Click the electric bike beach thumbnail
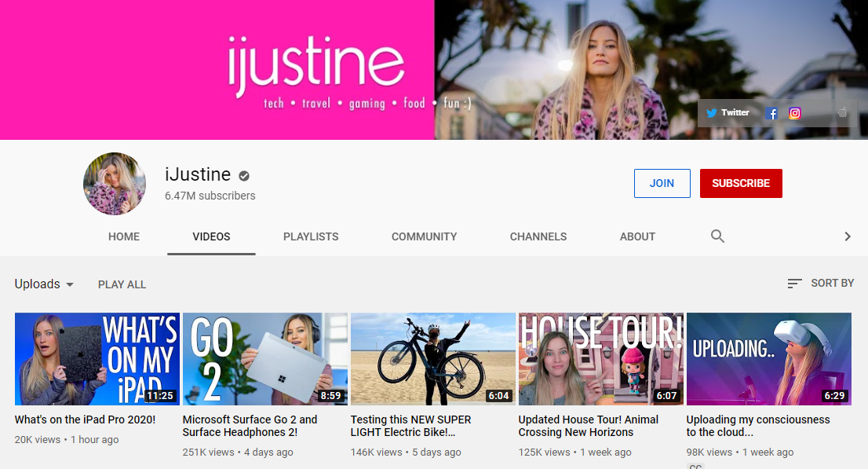868x469 pixels. tap(433, 359)
